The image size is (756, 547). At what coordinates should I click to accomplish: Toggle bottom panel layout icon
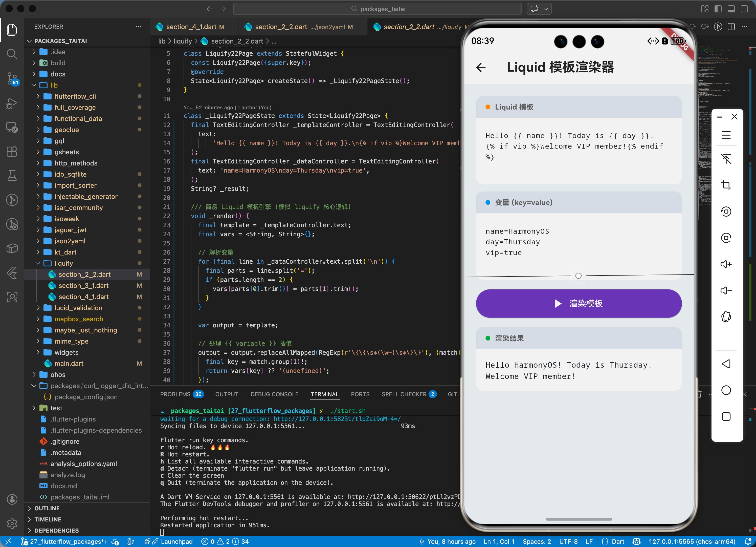click(x=731, y=9)
